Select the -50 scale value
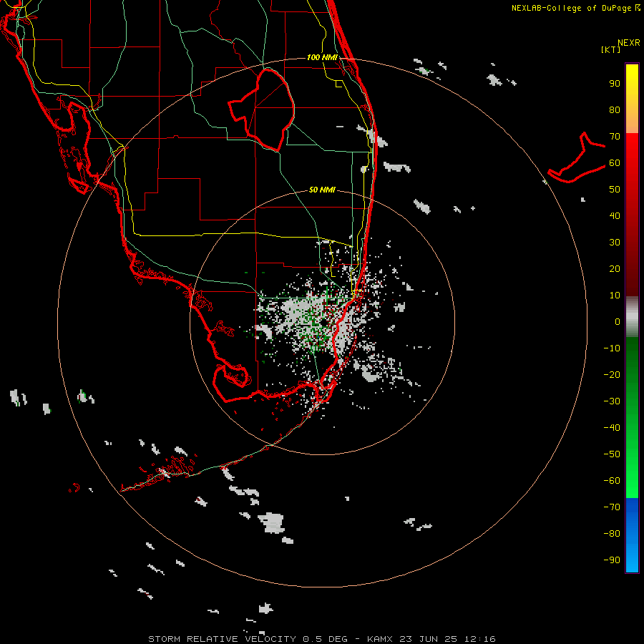The width and height of the screenshot is (644, 644). pyautogui.click(x=612, y=454)
